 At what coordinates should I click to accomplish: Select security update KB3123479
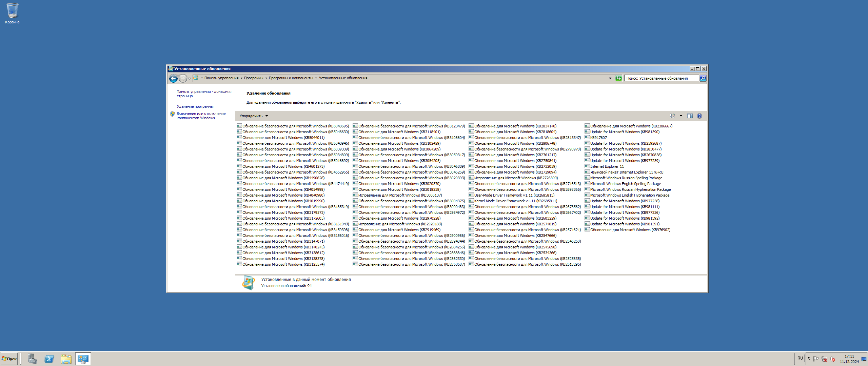click(409, 126)
